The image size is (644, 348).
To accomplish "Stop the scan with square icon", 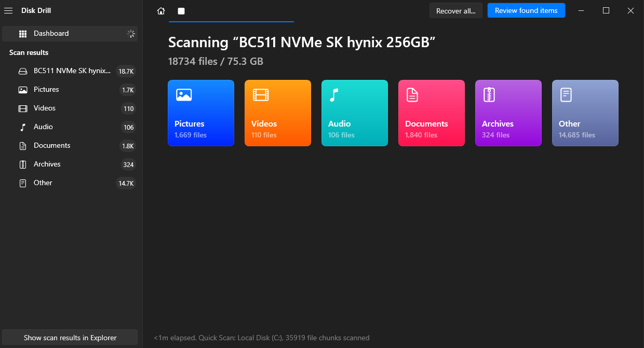I will coord(181,11).
